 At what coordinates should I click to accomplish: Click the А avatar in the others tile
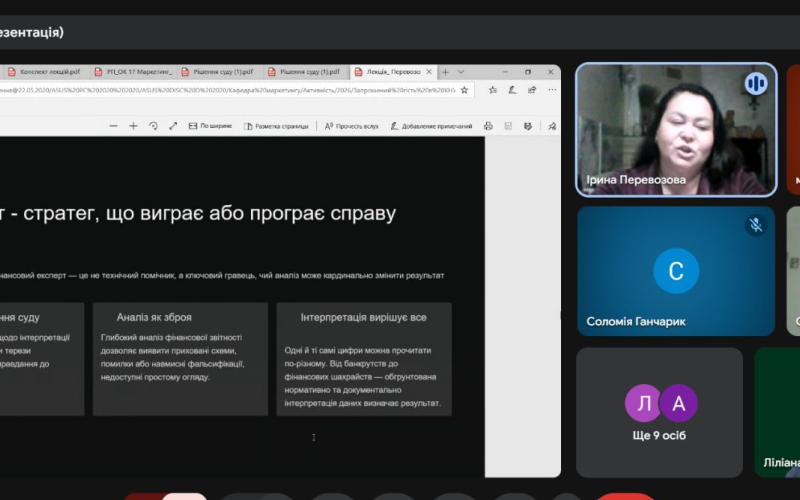pos(679,403)
